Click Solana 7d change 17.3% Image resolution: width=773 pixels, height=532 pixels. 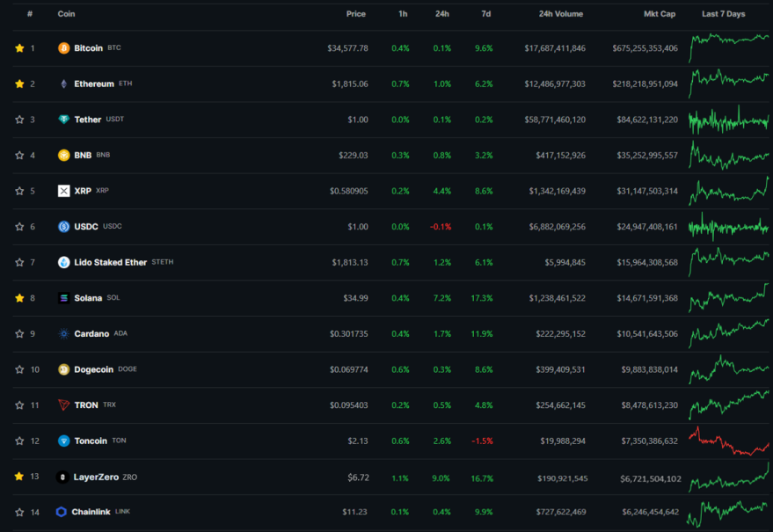pos(482,298)
